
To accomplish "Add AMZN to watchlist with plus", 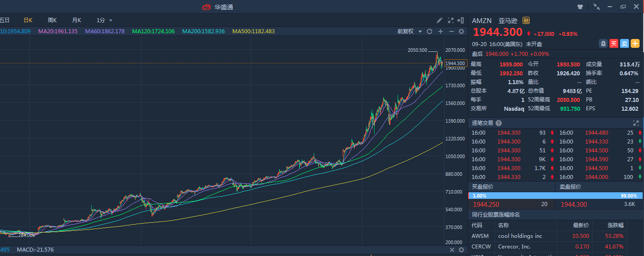I will tap(635, 43).
